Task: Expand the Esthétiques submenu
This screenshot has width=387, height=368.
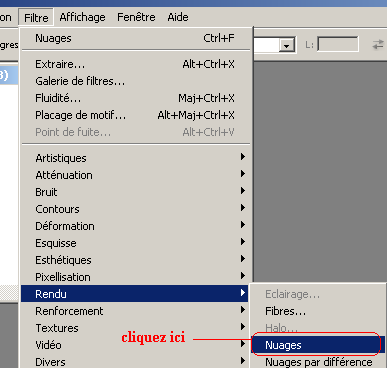Action: coord(135,260)
